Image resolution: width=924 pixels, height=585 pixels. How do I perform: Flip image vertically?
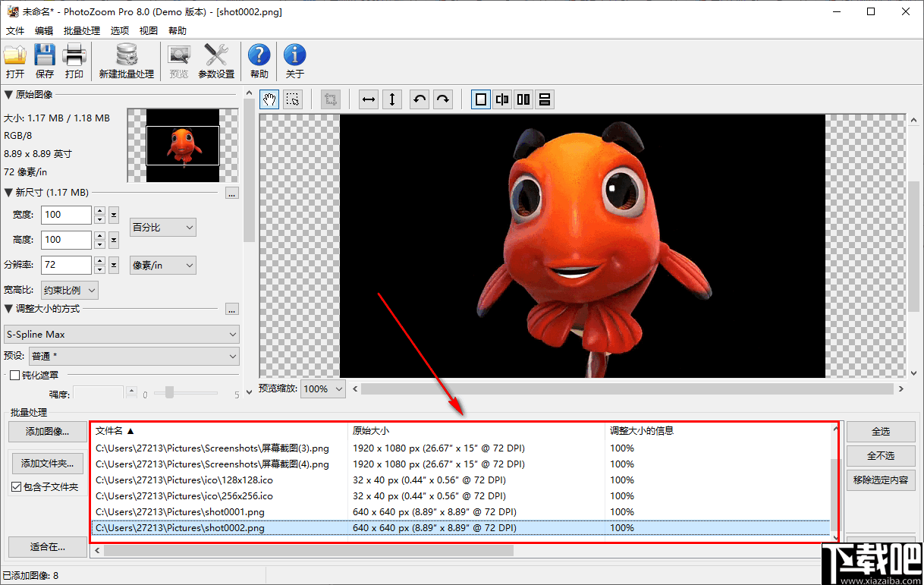[x=391, y=99]
